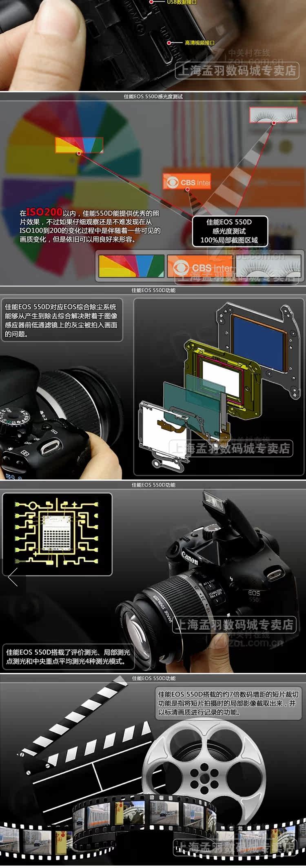The width and height of the screenshot is (306, 868).
Task: Click the left arrow to show previous image
Action: point(13,577)
